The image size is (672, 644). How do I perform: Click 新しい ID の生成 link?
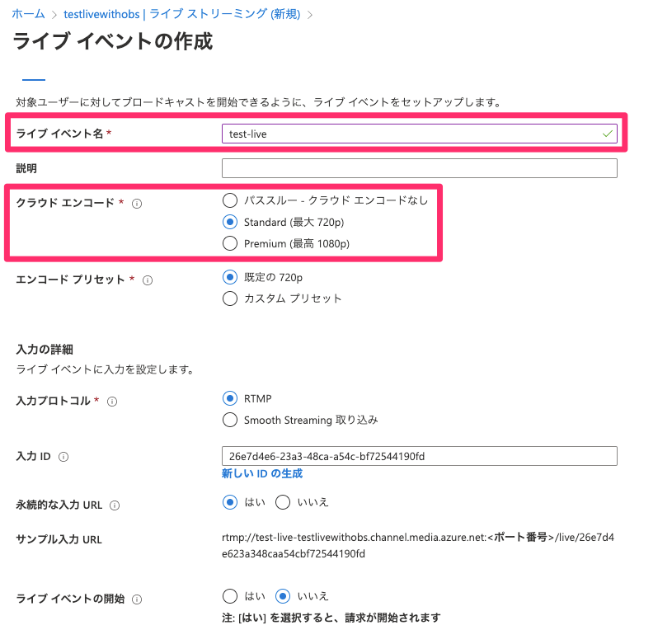tap(262, 473)
